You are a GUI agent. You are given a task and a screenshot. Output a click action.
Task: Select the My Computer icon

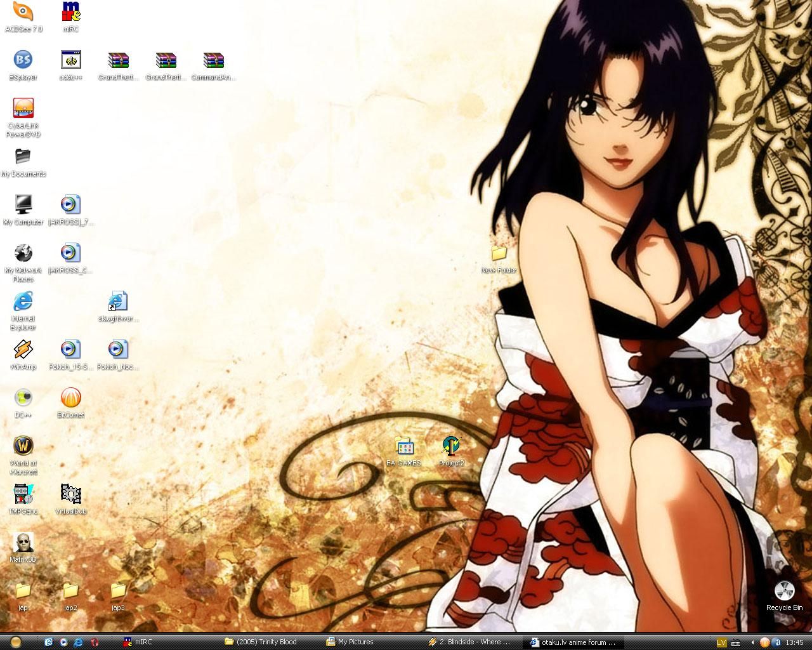(23, 210)
